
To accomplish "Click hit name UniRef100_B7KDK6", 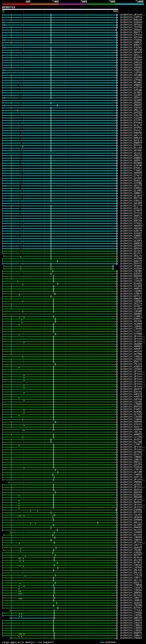I will click(x=131, y=123).
